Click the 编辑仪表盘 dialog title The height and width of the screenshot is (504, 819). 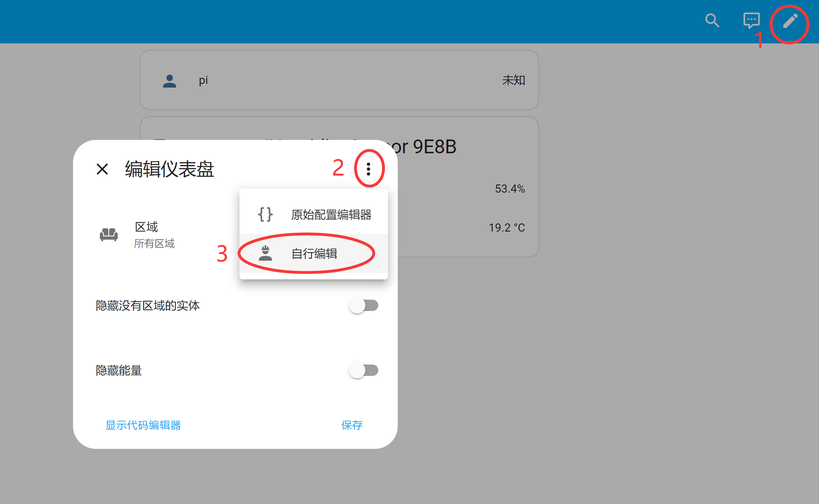(x=169, y=169)
